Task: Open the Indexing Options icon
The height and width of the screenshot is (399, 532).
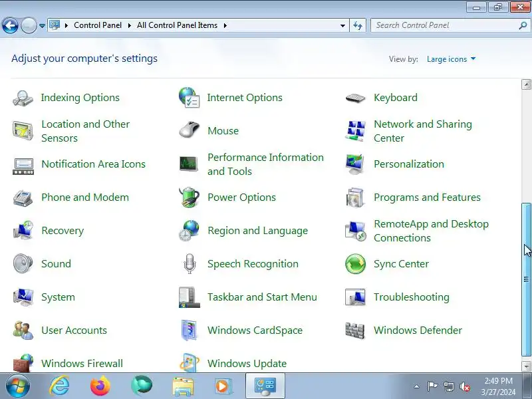Action: pos(23,98)
